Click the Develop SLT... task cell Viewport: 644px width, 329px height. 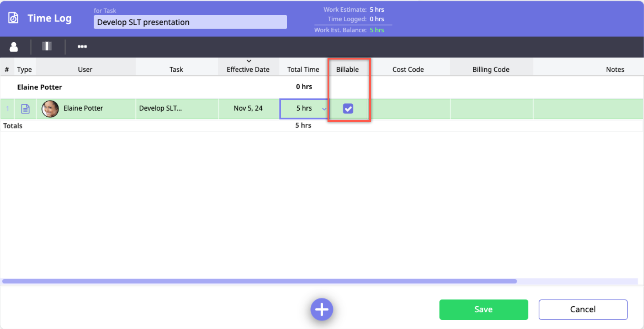coord(177,108)
